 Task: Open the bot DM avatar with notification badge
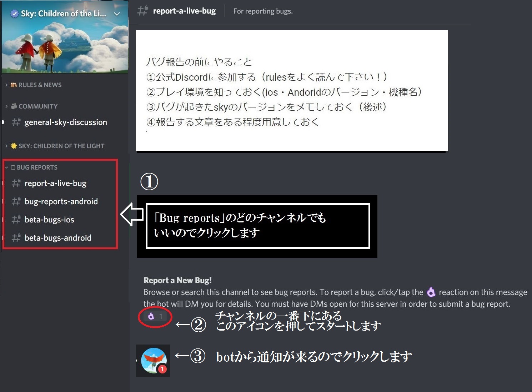tap(154, 361)
